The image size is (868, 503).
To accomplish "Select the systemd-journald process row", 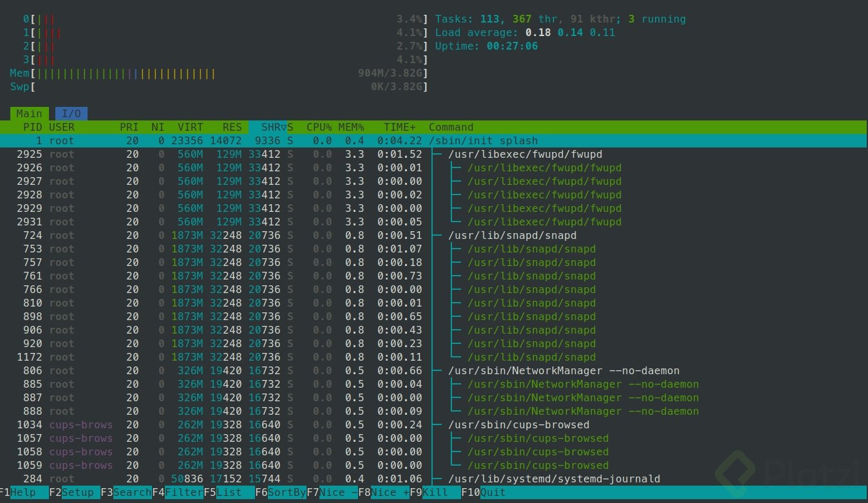I will [x=434, y=479].
